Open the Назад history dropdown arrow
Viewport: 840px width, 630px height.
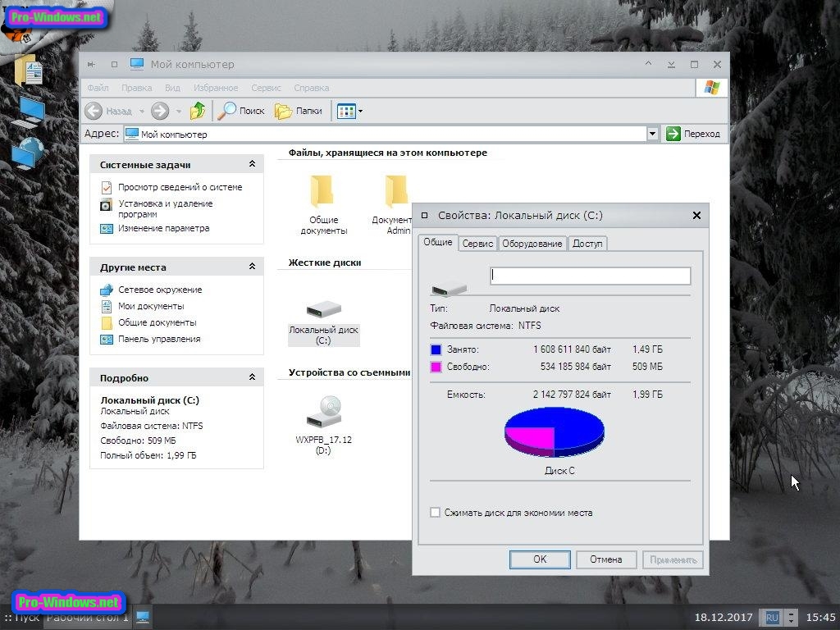point(142,112)
